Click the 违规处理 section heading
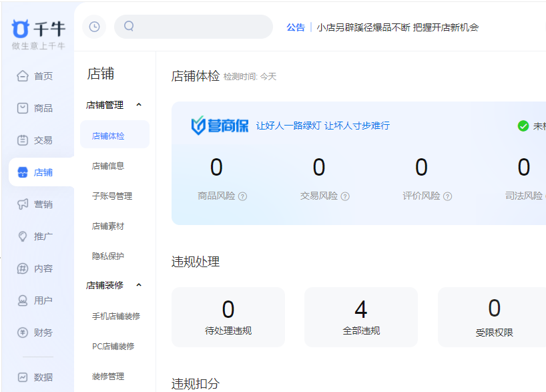The image size is (546, 392). tap(196, 262)
